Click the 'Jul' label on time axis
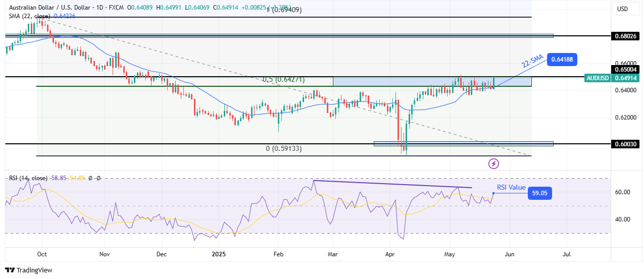 (566, 255)
